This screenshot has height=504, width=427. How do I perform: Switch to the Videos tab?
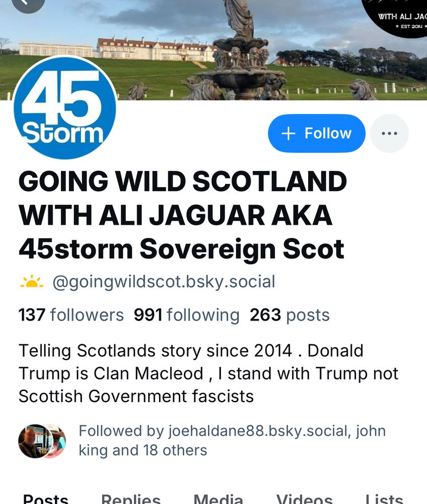click(x=304, y=498)
